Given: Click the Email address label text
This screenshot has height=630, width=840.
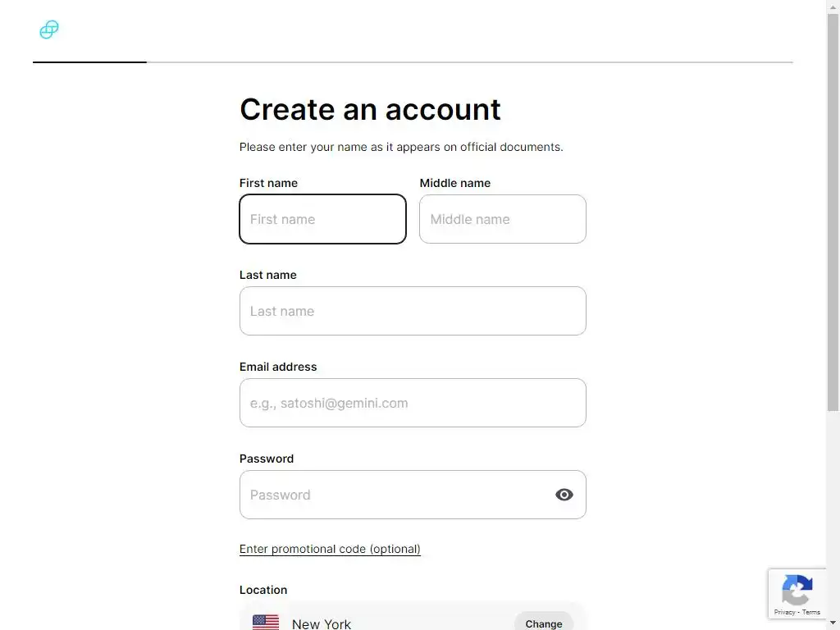Looking at the screenshot, I should coord(278,367).
